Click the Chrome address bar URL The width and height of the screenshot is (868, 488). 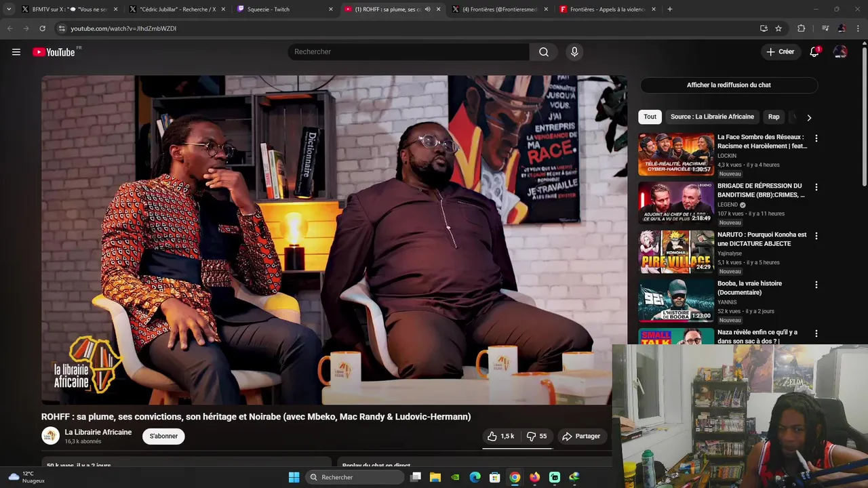pyautogui.click(x=123, y=28)
